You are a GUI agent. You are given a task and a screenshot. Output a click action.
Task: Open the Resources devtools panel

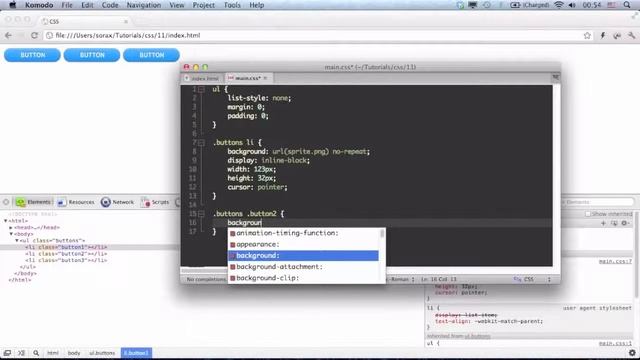coord(76,202)
